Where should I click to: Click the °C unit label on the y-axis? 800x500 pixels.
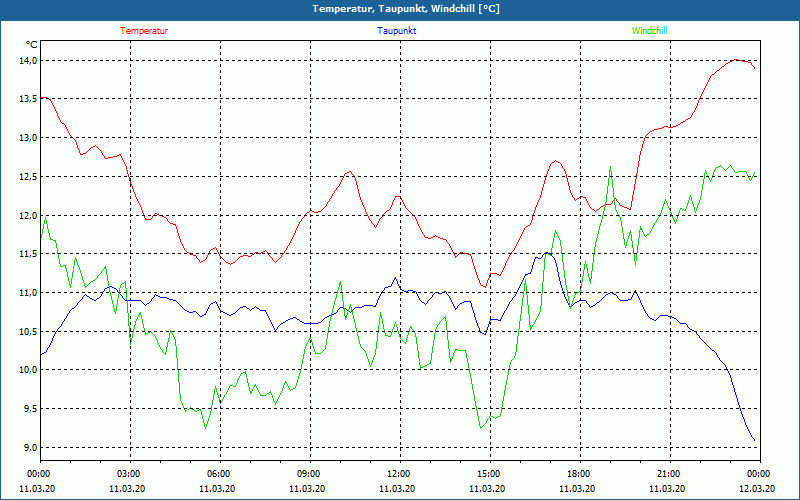(x=32, y=44)
